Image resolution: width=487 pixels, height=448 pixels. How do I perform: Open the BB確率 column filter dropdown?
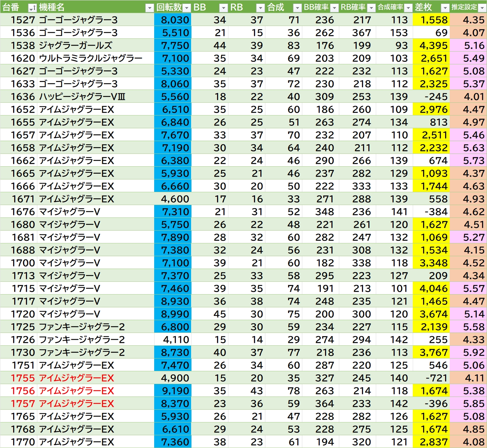coord(334,8)
